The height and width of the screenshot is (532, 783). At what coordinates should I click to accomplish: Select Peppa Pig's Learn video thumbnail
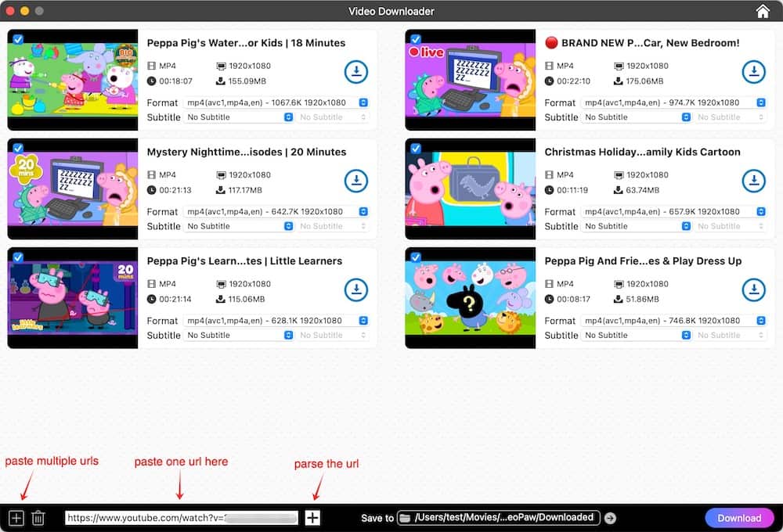(72, 298)
